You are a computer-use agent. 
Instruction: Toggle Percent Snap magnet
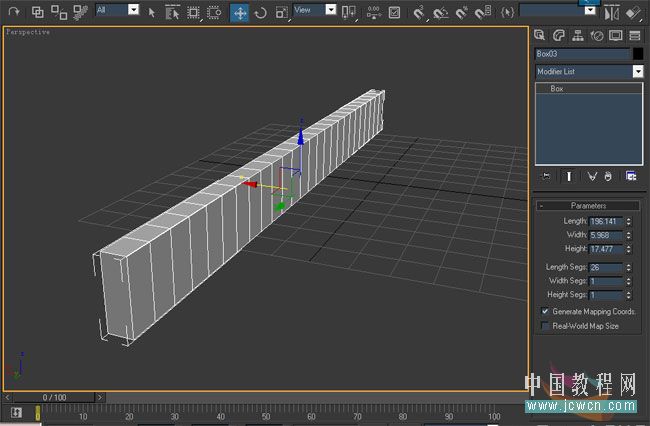coord(461,13)
